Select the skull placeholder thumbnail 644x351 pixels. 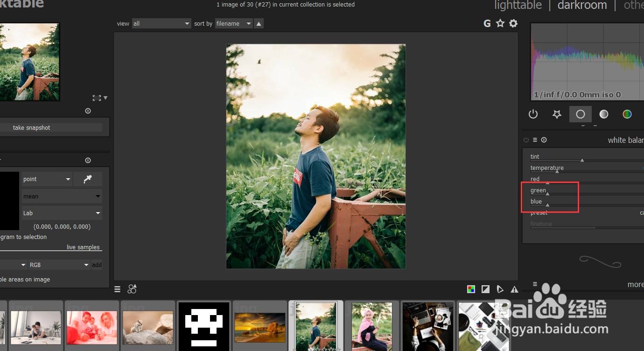click(x=204, y=327)
